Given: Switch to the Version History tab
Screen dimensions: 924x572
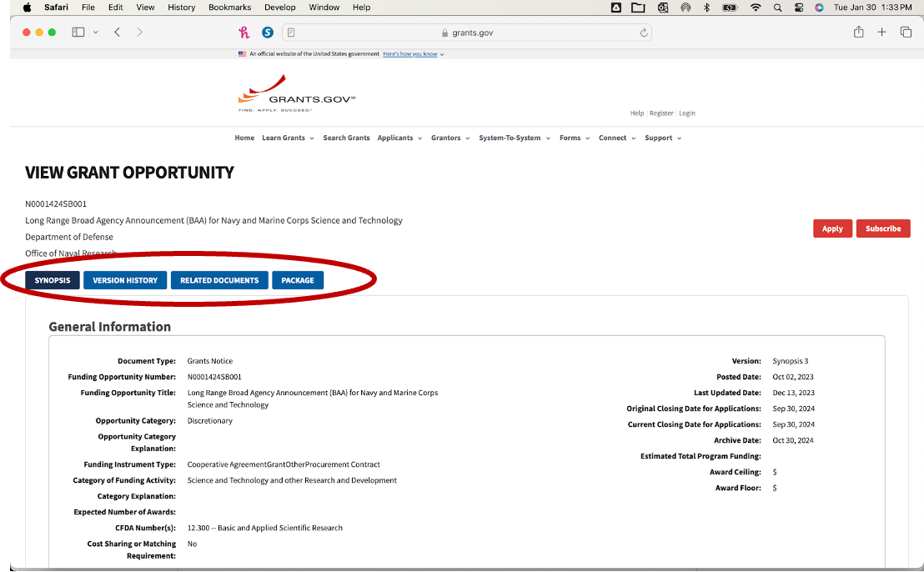Looking at the screenshot, I should pyautogui.click(x=125, y=280).
